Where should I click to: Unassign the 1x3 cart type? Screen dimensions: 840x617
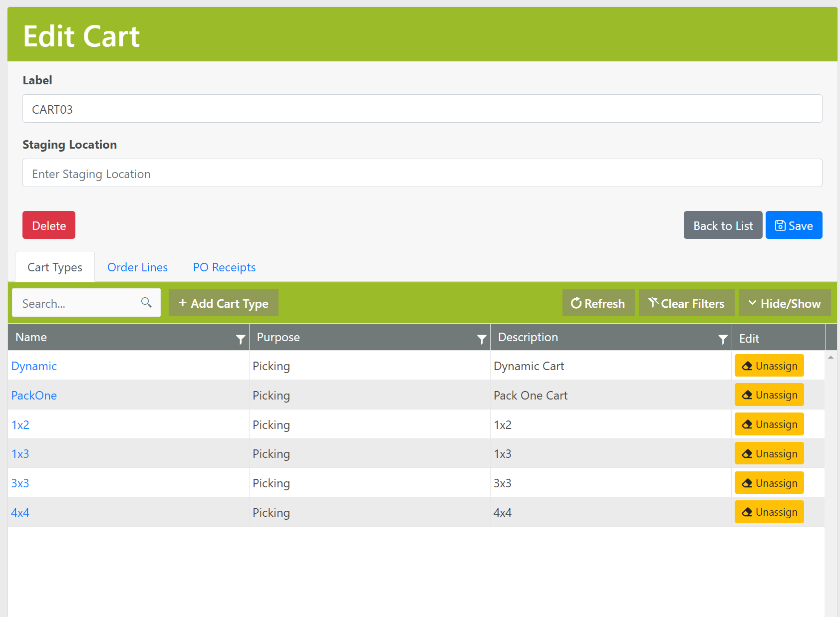click(x=769, y=453)
